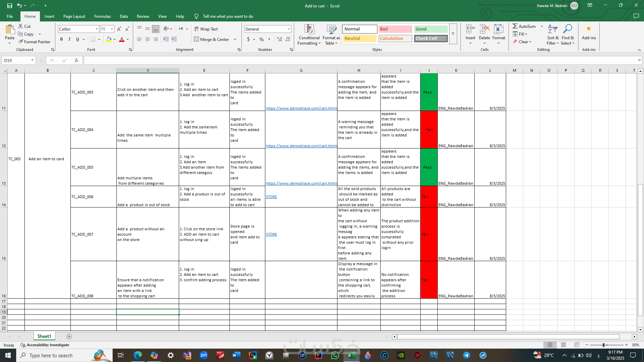Toggle Bold formatting

61,40
